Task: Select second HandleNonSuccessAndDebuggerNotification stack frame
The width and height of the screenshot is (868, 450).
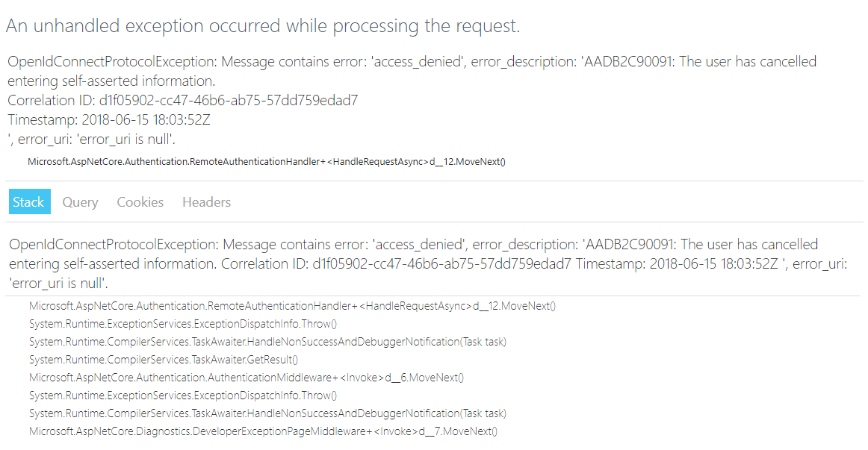Action: pos(267,413)
